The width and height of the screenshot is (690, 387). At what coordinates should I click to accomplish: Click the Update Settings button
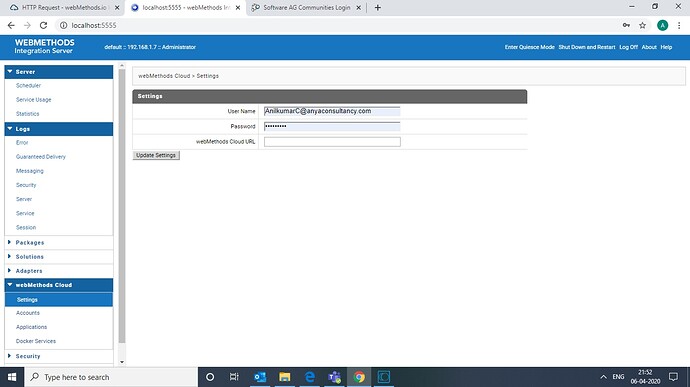click(x=156, y=155)
